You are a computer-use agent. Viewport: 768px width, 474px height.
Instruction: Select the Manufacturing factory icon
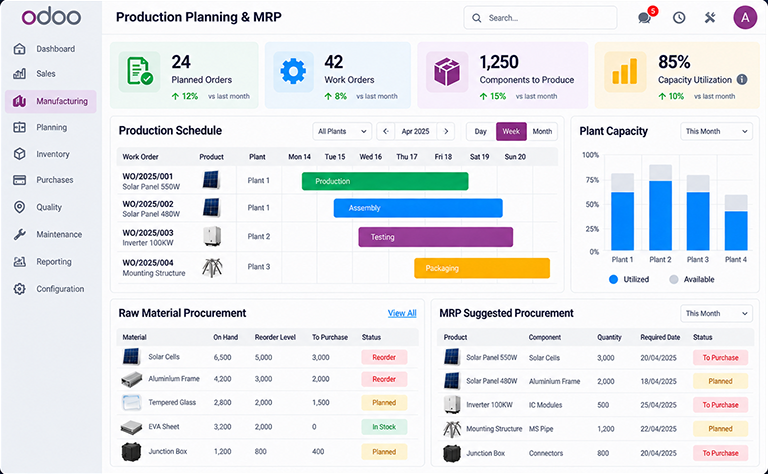point(19,101)
